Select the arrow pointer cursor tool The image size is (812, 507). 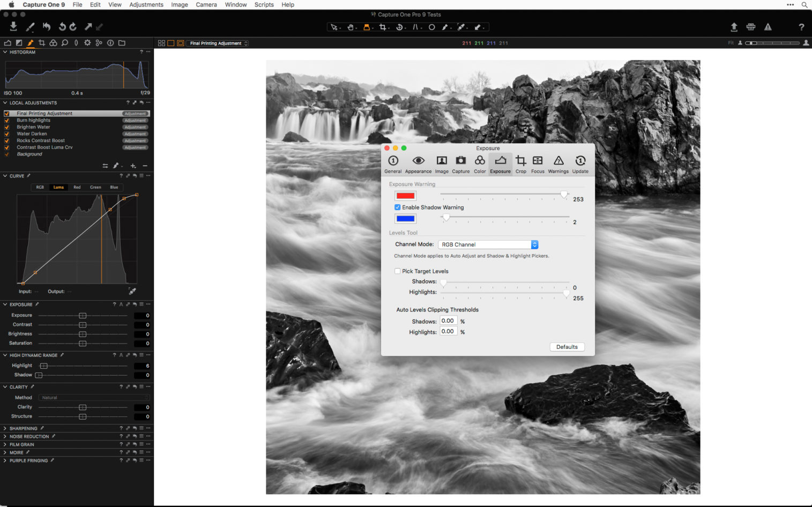[335, 27]
